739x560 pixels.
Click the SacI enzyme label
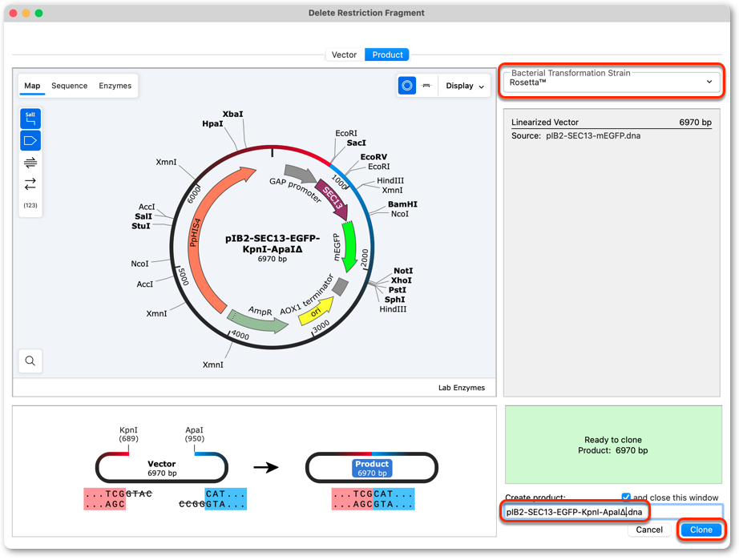pyautogui.click(x=357, y=143)
